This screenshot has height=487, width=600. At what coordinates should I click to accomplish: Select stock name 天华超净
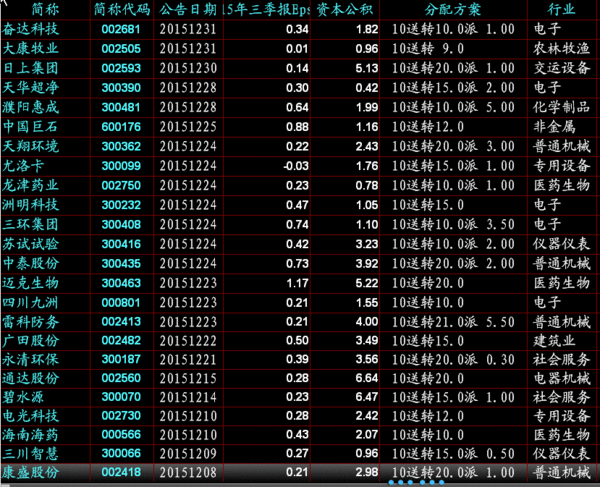(x=30, y=88)
